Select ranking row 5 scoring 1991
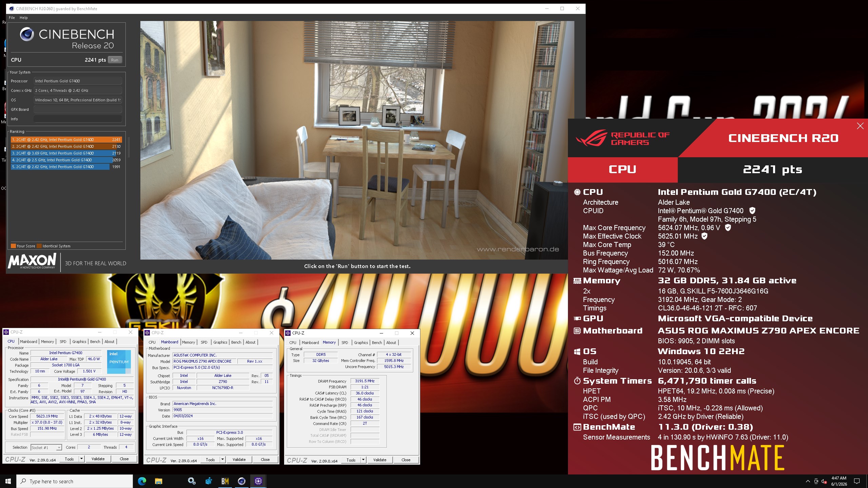 pos(66,167)
